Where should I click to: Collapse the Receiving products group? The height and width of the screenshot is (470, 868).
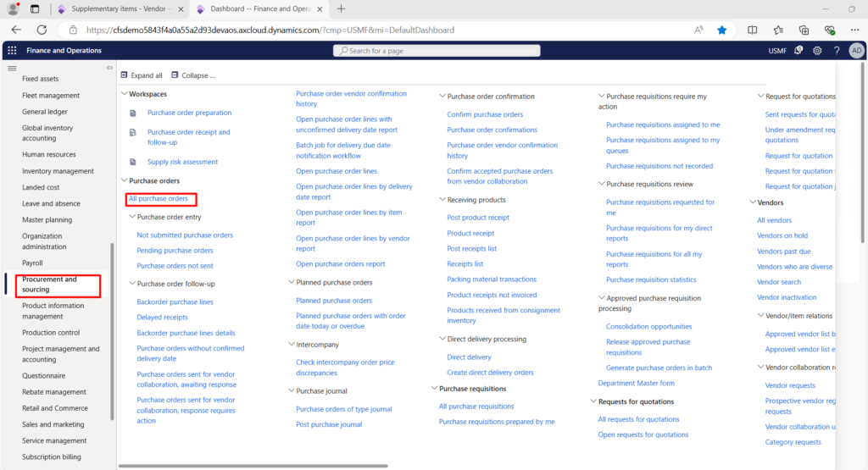pos(442,199)
